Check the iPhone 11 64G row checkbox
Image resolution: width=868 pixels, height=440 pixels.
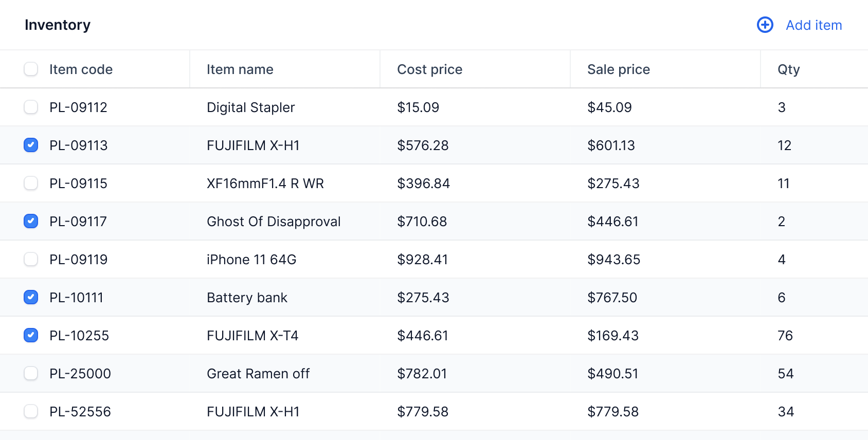point(31,259)
